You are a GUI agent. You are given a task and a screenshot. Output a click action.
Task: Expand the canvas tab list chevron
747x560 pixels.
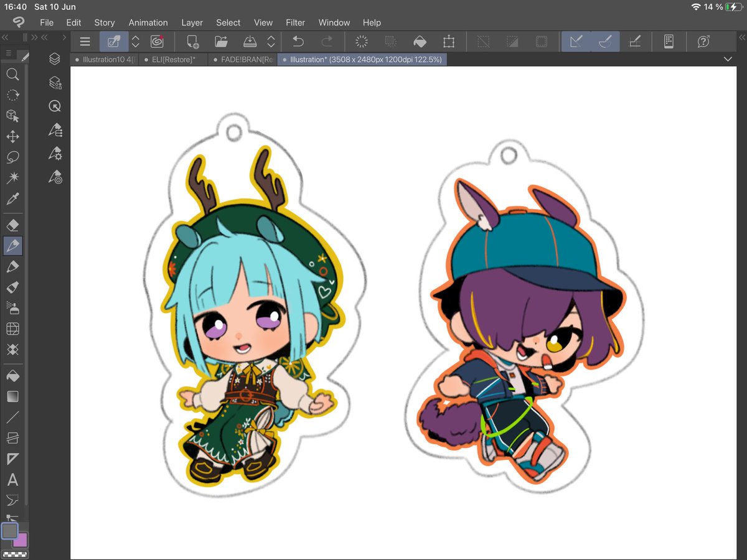(728, 59)
